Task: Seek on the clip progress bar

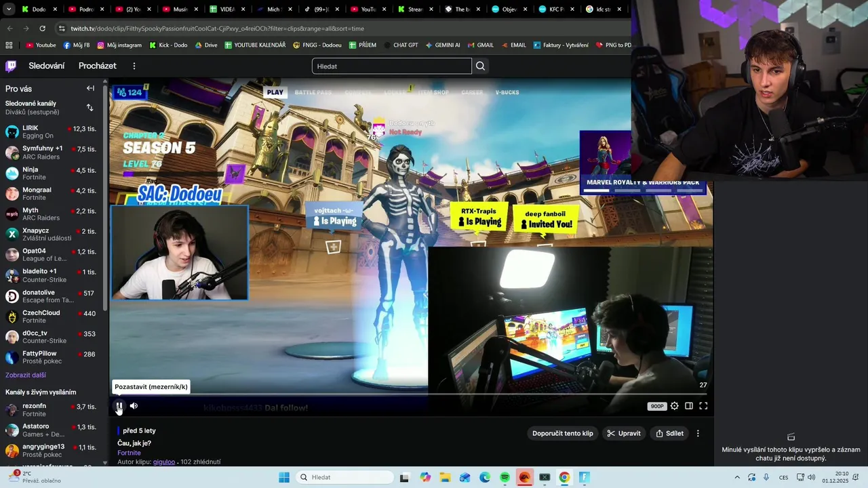Action: coord(410,394)
